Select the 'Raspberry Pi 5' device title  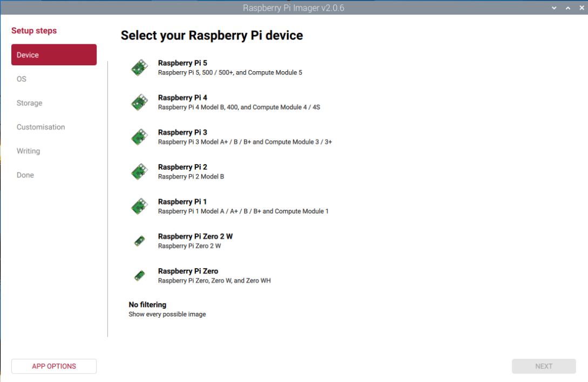pyautogui.click(x=183, y=63)
